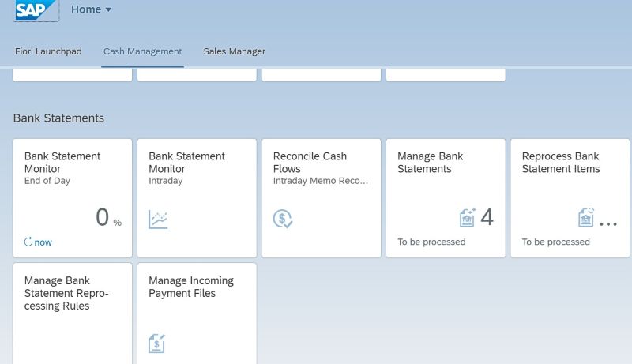
Task: Click the loading dots on Reprocess tile
Action: [608, 224]
